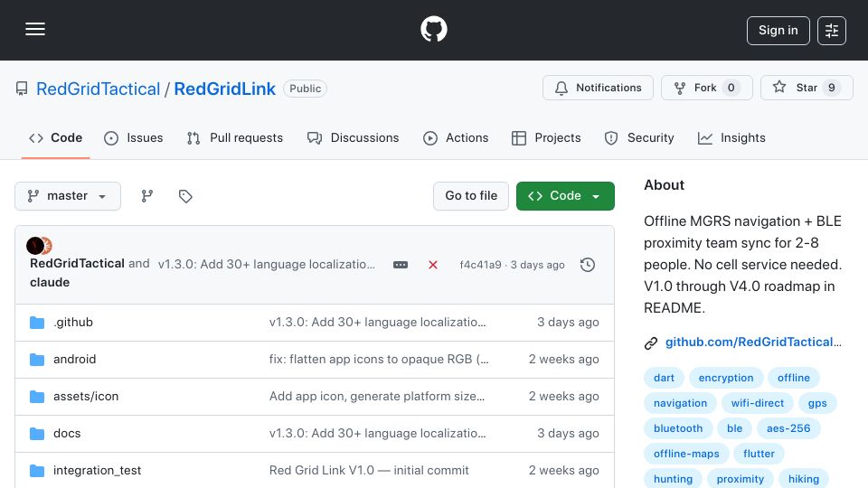Click the android folder icon
This screenshot has height=488, width=868.
(x=37, y=360)
